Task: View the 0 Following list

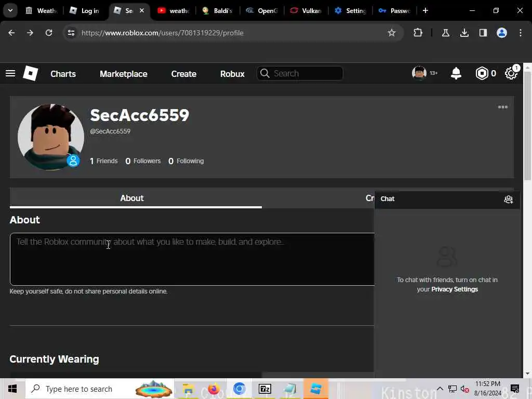Action: (x=186, y=161)
